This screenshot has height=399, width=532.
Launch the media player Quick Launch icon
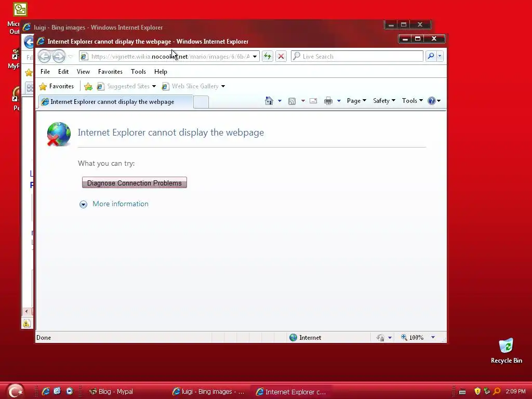(x=70, y=391)
